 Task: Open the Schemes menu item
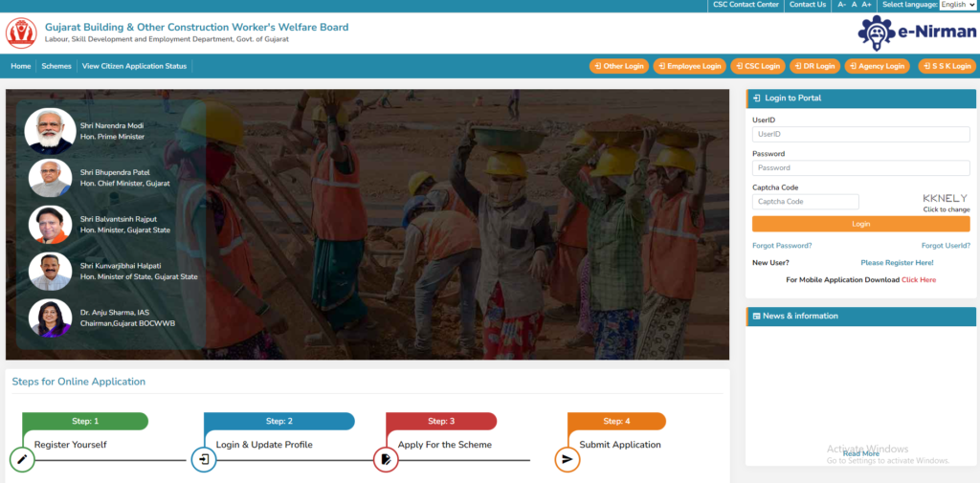(x=56, y=66)
